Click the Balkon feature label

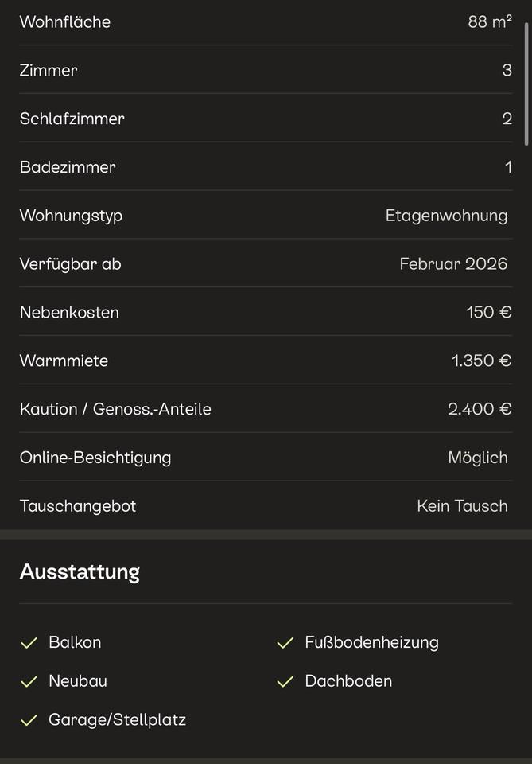pos(75,642)
